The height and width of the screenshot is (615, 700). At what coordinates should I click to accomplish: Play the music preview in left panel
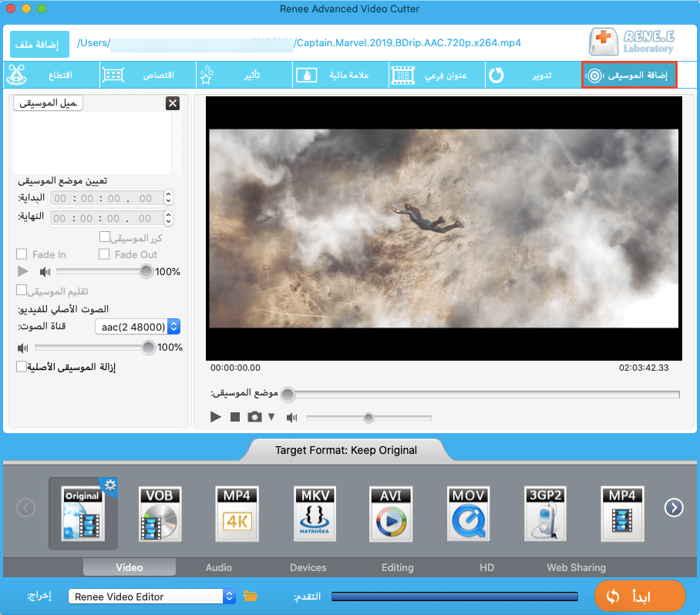point(23,271)
